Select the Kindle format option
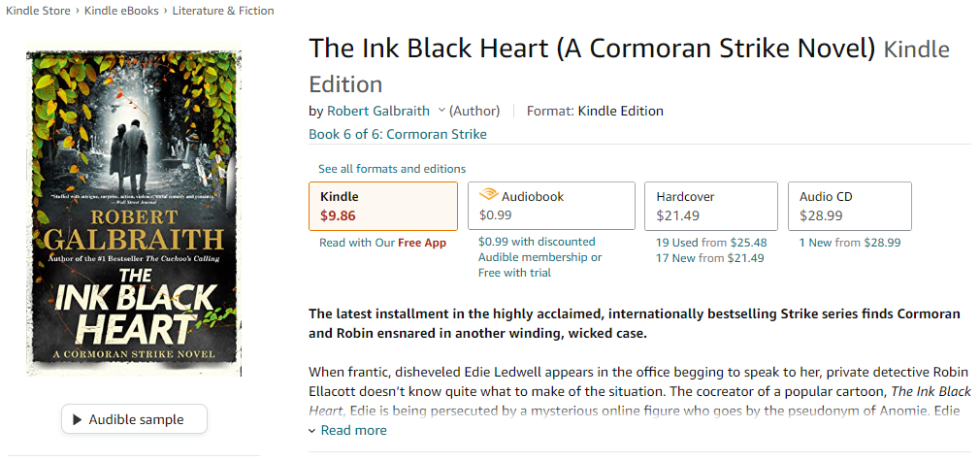 click(x=382, y=206)
